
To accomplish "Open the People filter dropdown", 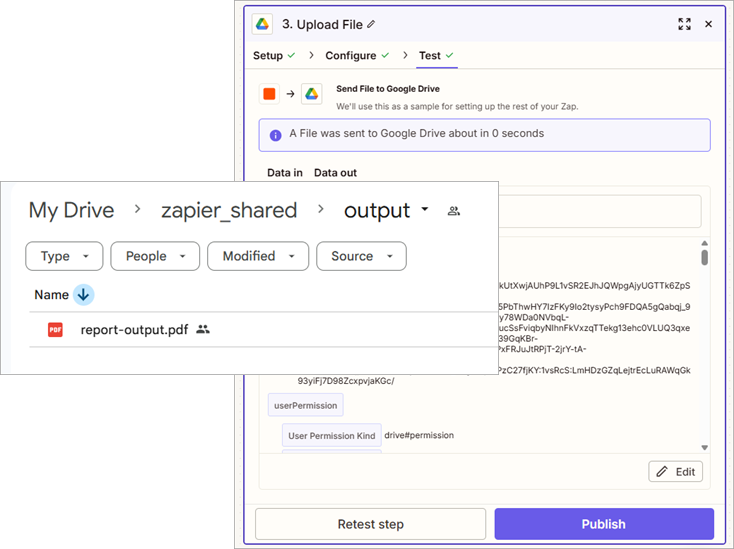I will click(155, 256).
